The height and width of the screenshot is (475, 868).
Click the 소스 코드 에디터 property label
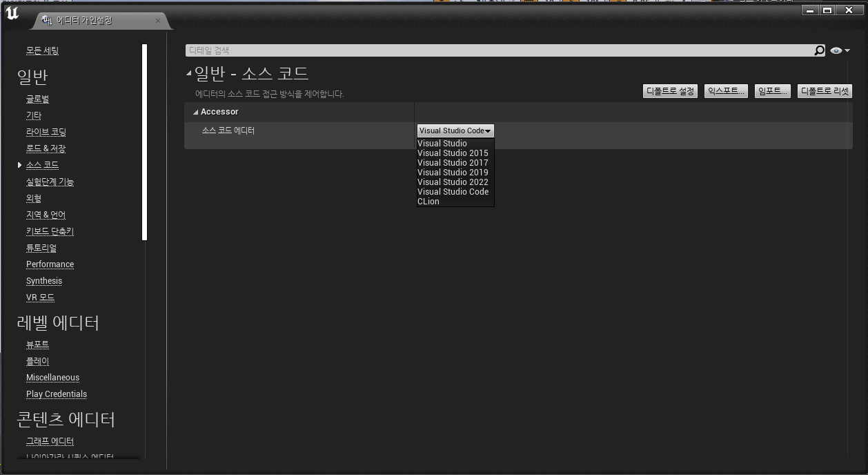pyautogui.click(x=228, y=130)
